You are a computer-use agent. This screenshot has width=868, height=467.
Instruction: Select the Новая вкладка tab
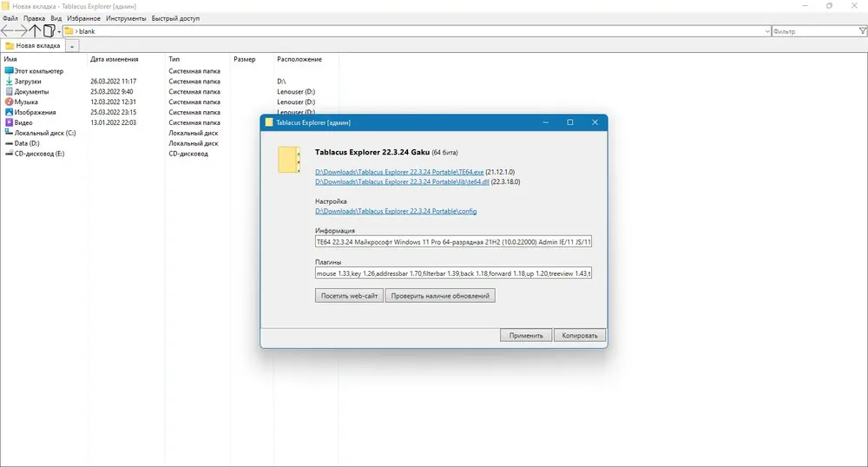(33, 46)
